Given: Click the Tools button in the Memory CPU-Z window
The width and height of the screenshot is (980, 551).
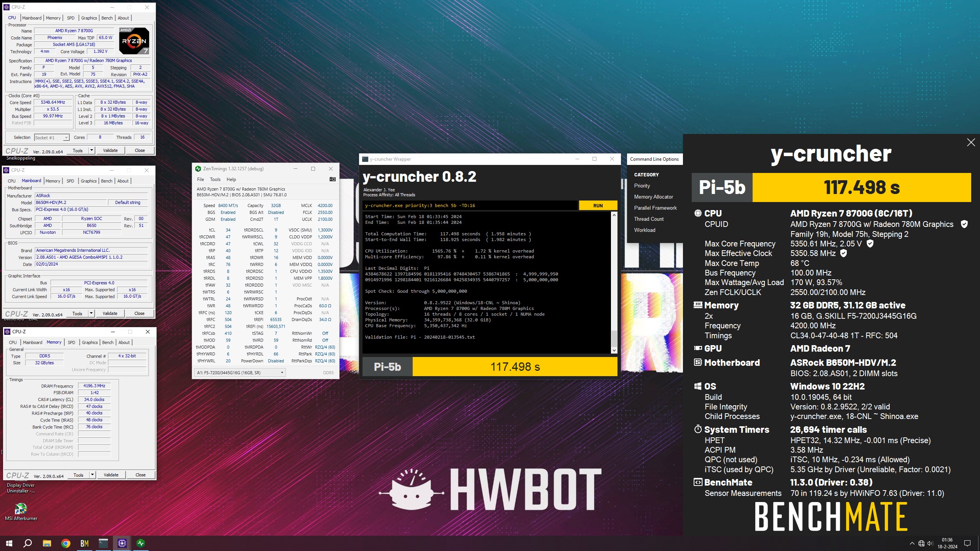Looking at the screenshot, I should click(78, 475).
